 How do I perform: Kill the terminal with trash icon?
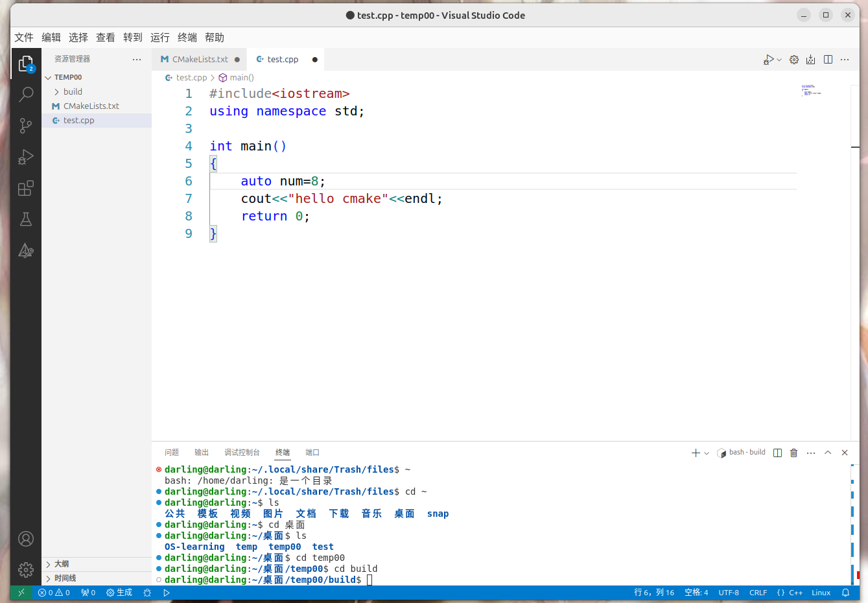794,453
